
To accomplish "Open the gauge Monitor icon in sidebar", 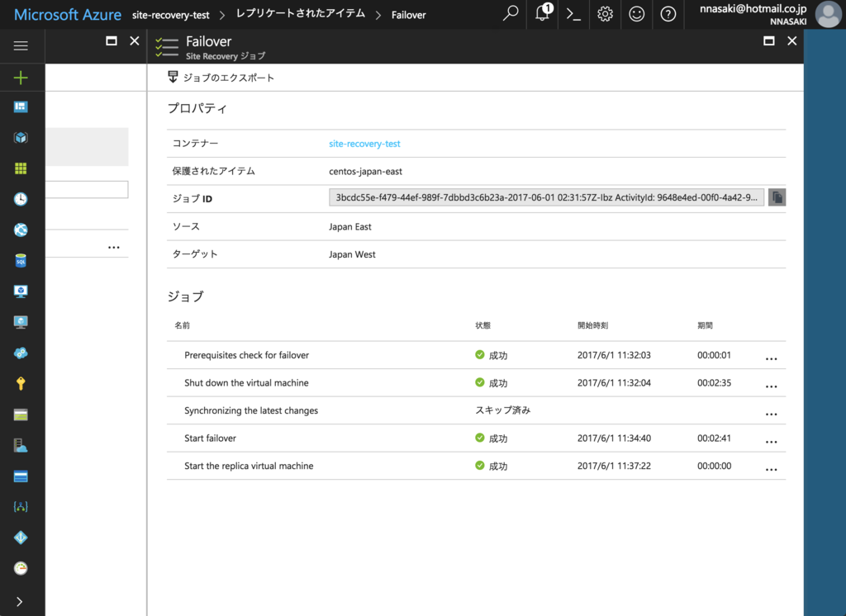I will [x=21, y=568].
